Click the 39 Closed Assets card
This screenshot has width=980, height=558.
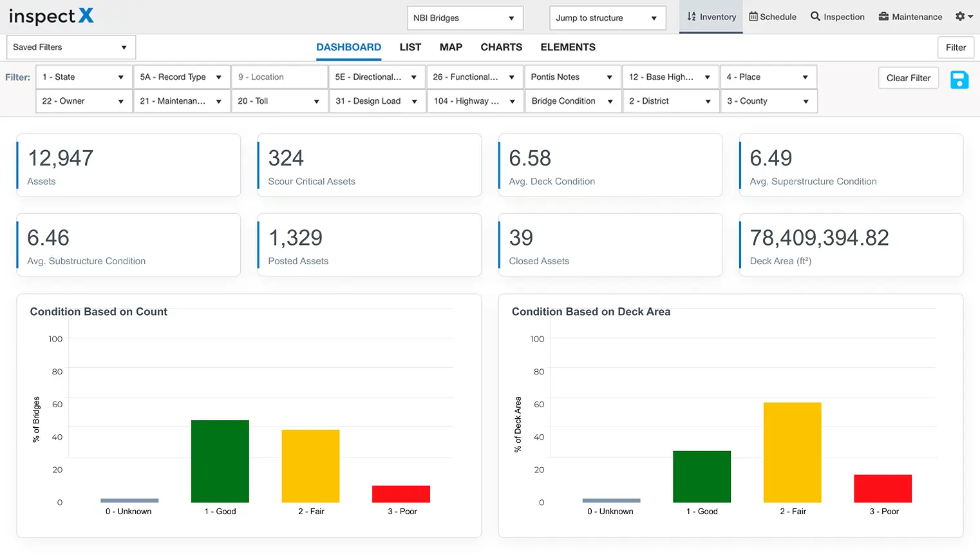point(610,245)
